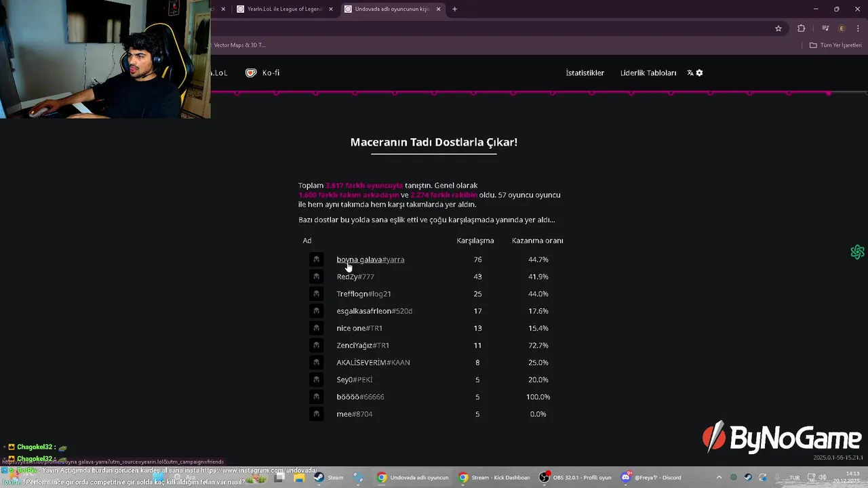868x488 pixels.
Task: Click avatar icon beside ZenciYağız#TR1
Action: click(316, 345)
